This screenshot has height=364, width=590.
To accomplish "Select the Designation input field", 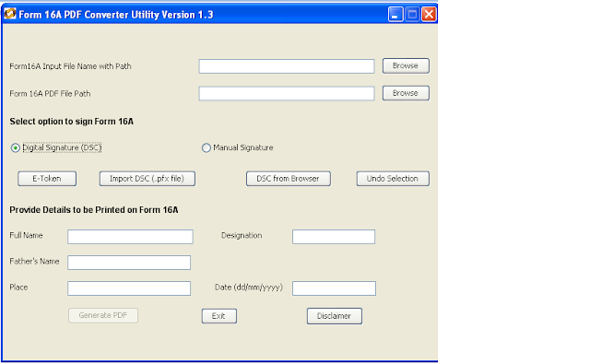I will (x=334, y=237).
